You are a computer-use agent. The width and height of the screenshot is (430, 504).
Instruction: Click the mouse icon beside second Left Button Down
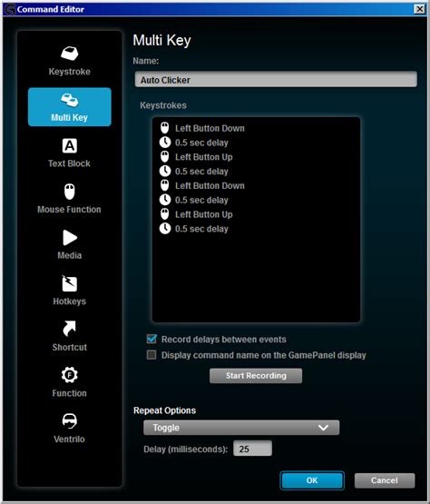165,185
